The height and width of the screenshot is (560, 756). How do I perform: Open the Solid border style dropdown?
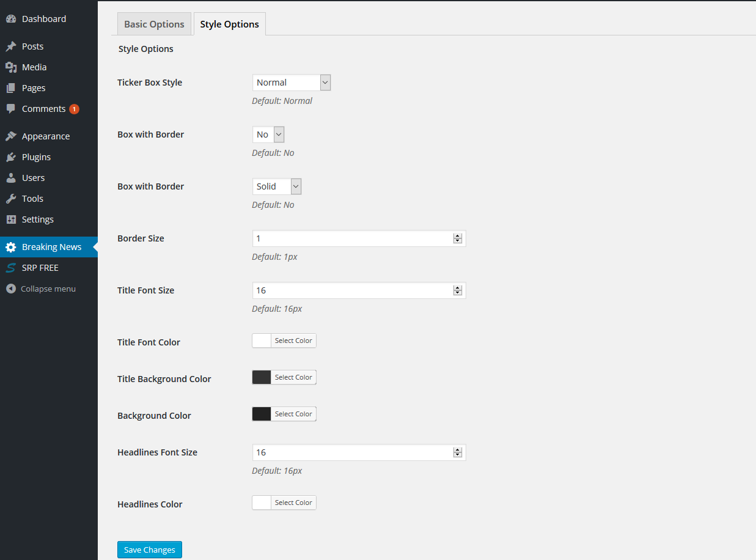277,186
